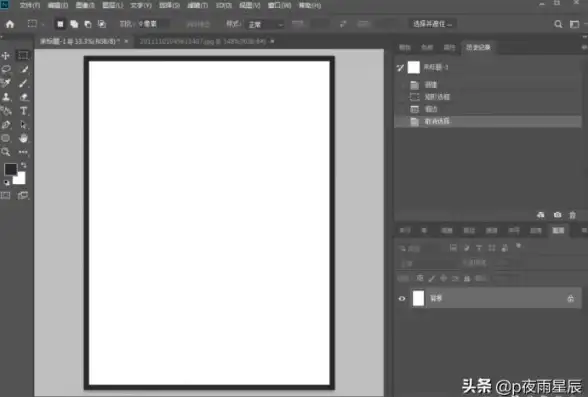Filter layers by type layer icon

coord(479,248)
